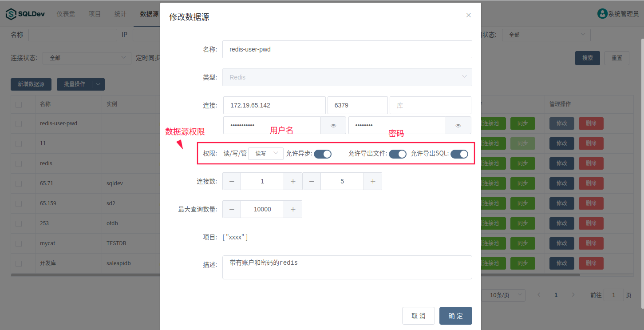The width and height of the screenshot is (644, 330).
Task: Increase maximum connection count of 5
Action: click(373, 181)
